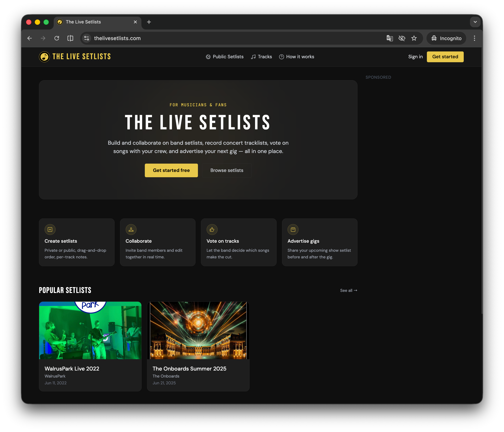Click the How it works question mark icon
Image resolution: width=504 pixels, height=432 pixels.
point(281,57)
